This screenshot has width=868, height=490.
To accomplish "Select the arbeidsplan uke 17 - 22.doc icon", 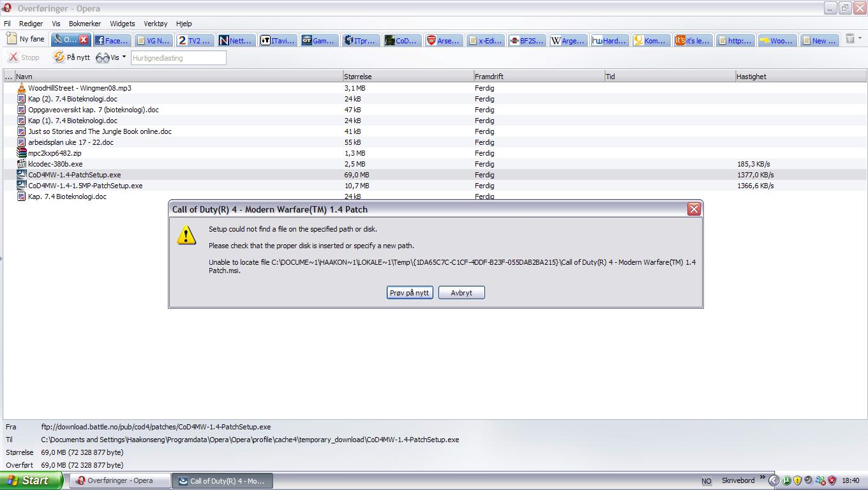I will tap(22, 142).
